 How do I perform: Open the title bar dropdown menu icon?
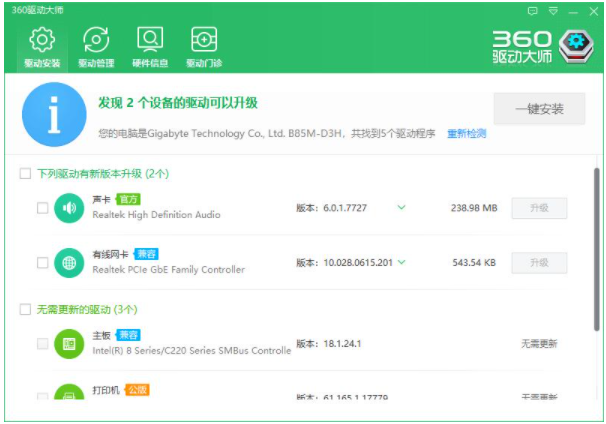(553, 11)
